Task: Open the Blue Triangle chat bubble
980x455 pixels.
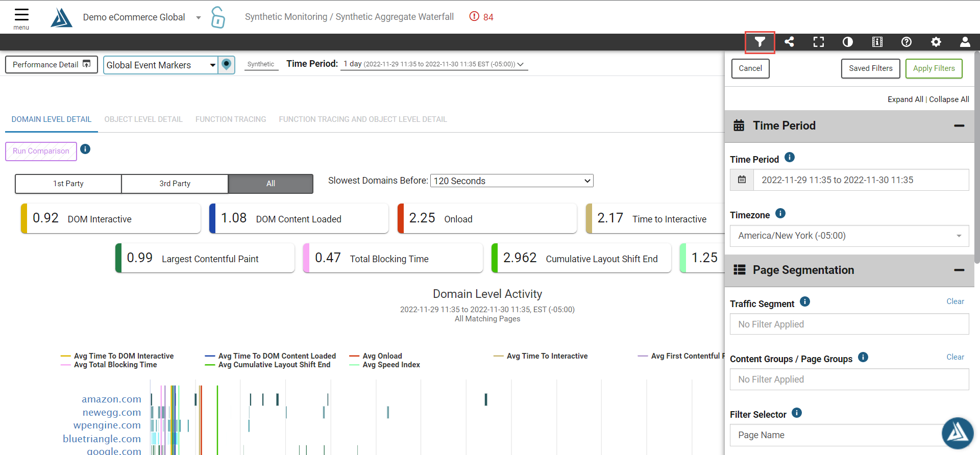Action: pos(958,433)
